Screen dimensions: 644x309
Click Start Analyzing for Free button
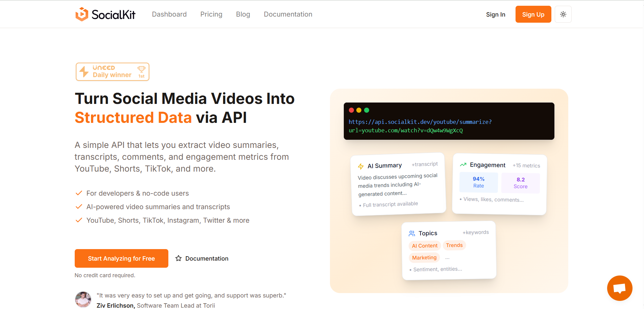121,259
